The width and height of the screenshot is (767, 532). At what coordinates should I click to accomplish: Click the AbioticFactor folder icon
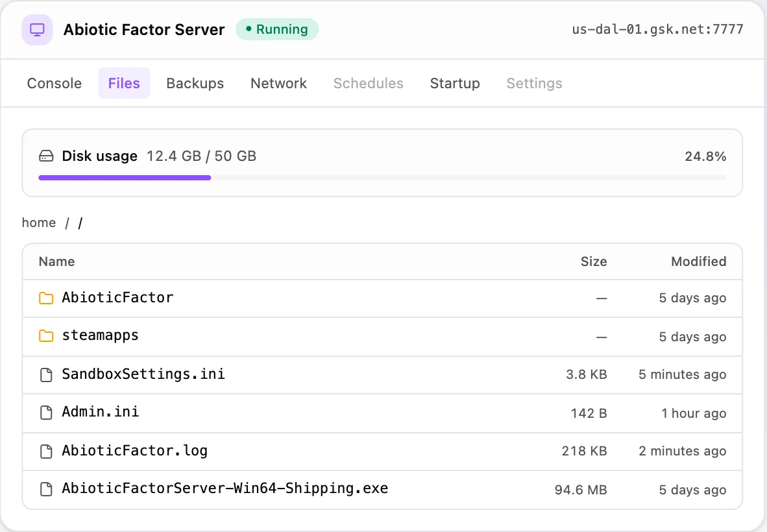(46, 298)
